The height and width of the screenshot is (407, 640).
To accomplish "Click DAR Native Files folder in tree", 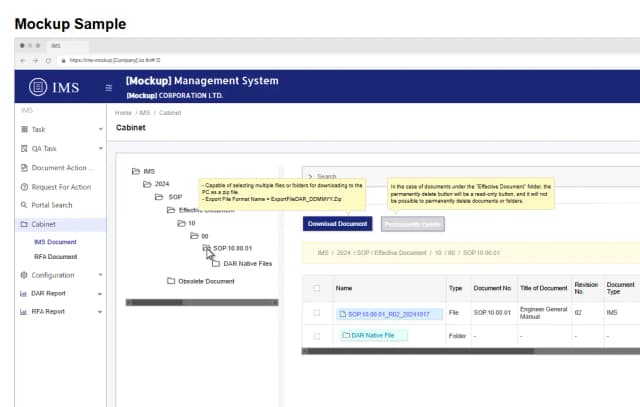I will pos(246,263).
